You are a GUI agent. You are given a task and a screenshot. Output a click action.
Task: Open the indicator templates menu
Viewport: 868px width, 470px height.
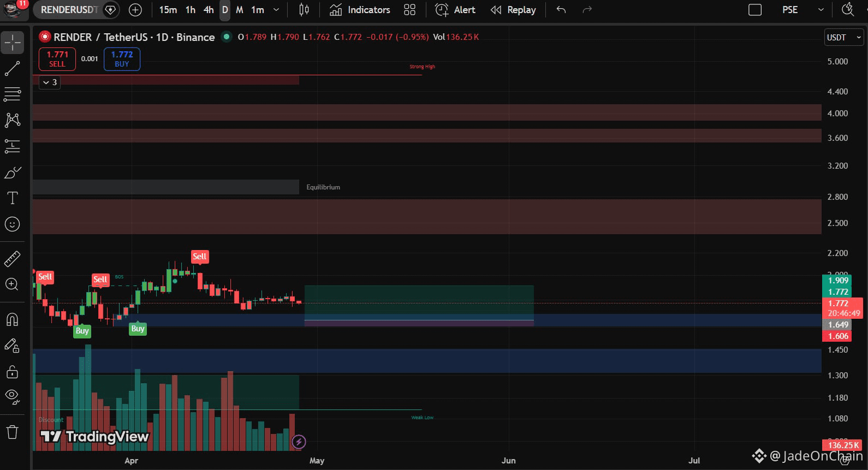(409, 10)
